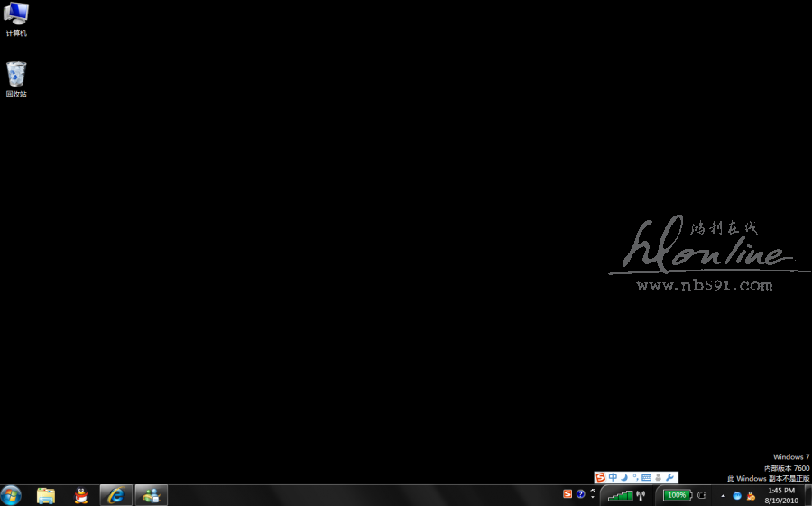This screenshot has width=812, height=506.
Task: Expand the hidden system tray icons arrow
Action: [x=723, y=495]
